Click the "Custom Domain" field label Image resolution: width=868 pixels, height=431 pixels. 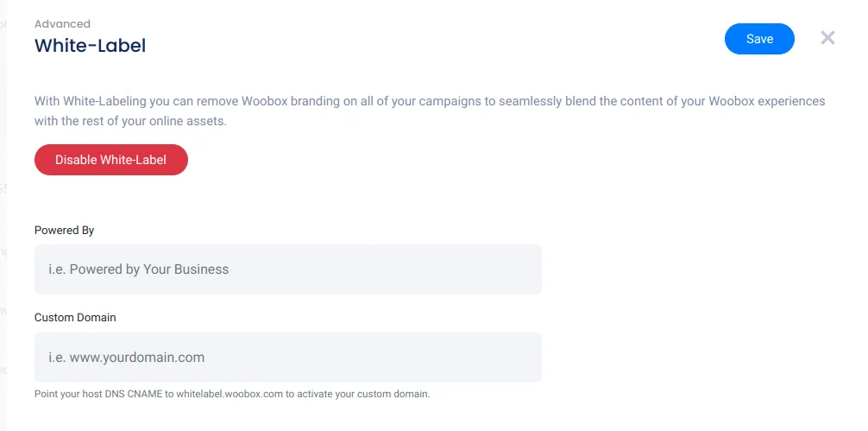75,318
